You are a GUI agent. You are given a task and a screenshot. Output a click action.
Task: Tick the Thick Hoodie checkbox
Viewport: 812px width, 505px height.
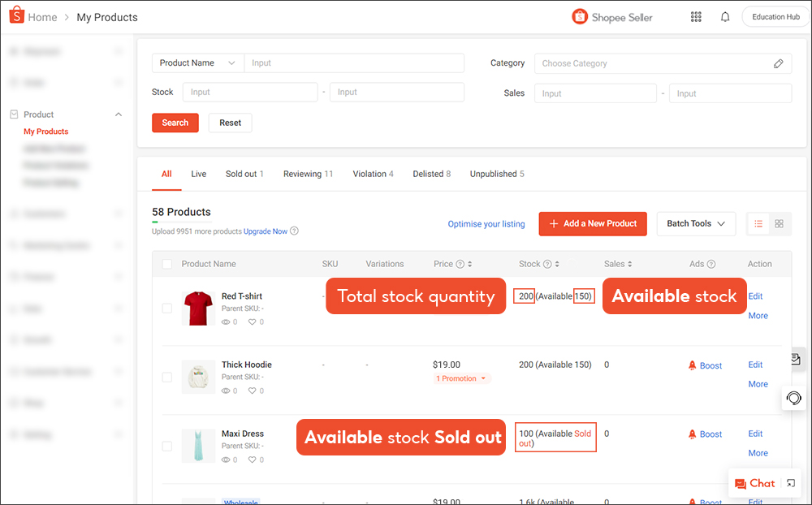(167, 378)
